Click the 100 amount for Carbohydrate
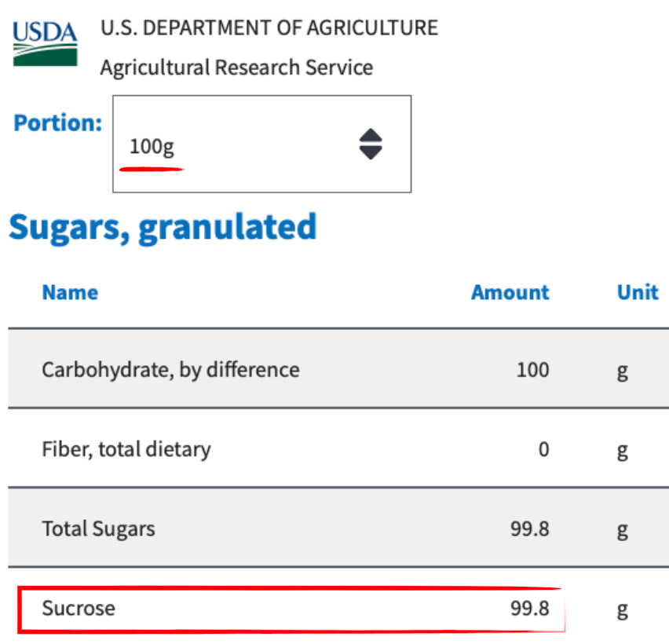This screenshot has height=644, width=669. pos(532,370)
